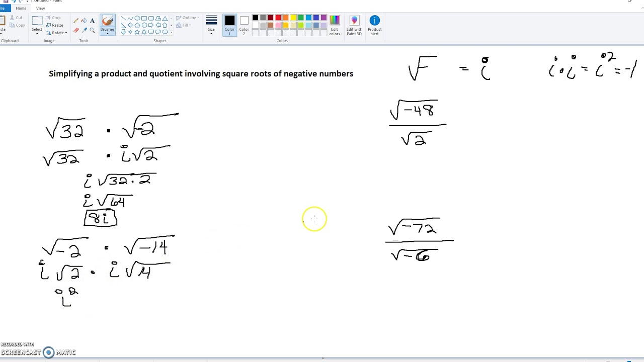
Task: Choose the Right arrow shape
Action: (151, 25)
